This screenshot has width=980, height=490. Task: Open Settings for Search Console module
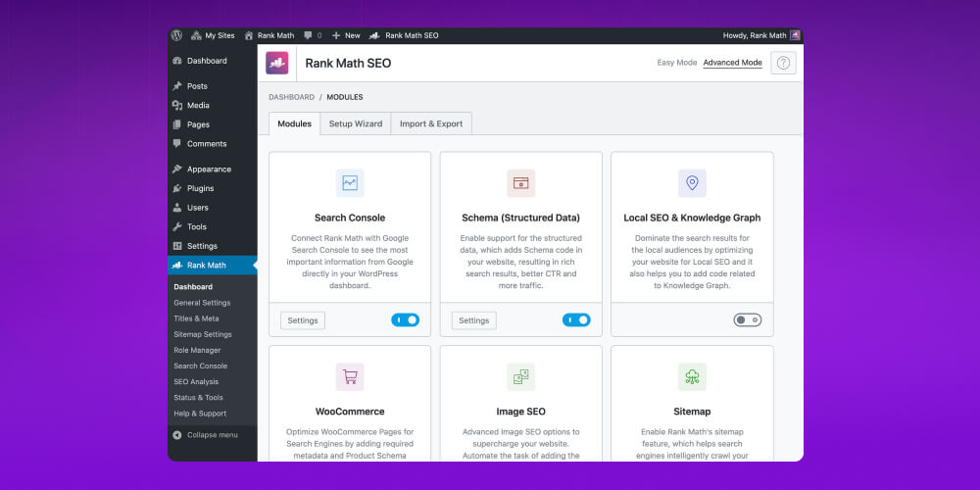(x=303, y=320)
